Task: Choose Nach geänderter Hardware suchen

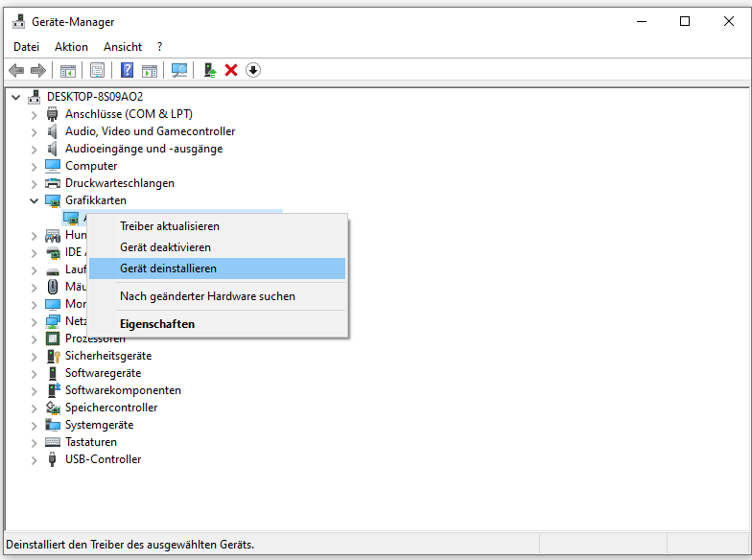Action: tap(217, 296)
